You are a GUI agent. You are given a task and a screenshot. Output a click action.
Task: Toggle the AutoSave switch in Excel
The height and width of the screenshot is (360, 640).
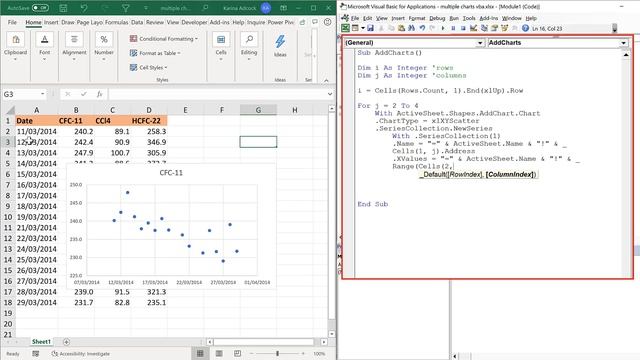tap(40, 8)
